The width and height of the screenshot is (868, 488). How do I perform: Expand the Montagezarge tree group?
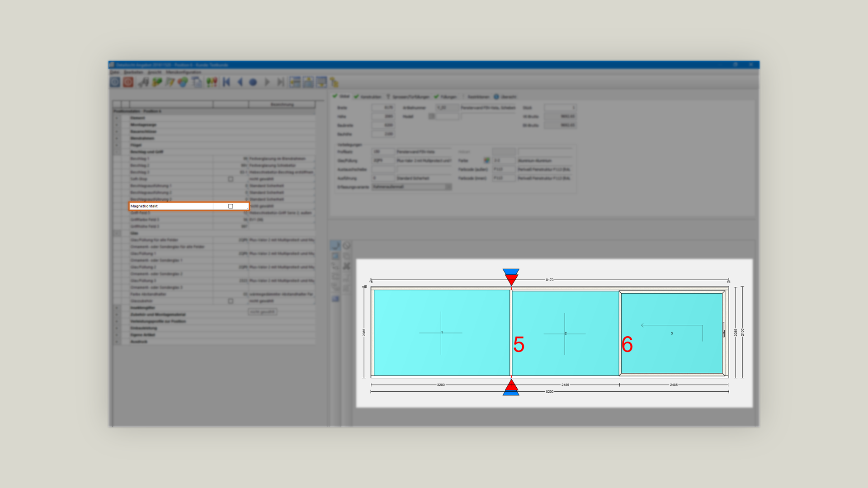pos(117,125)
